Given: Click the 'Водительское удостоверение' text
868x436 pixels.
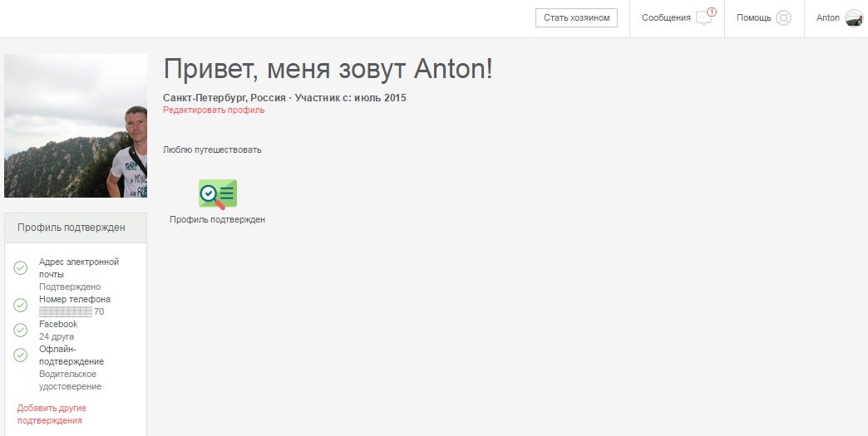Looking at the screenshot, I should pos(70,380).
